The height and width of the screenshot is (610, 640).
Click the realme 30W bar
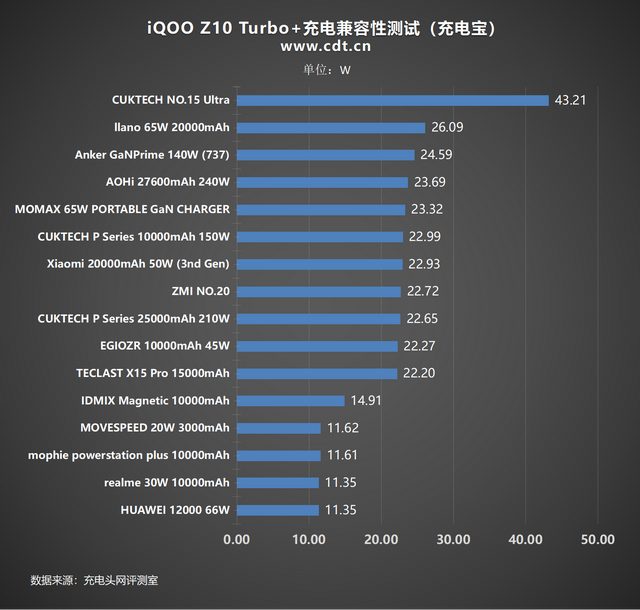pyautogui.click(x=278, y=483)
